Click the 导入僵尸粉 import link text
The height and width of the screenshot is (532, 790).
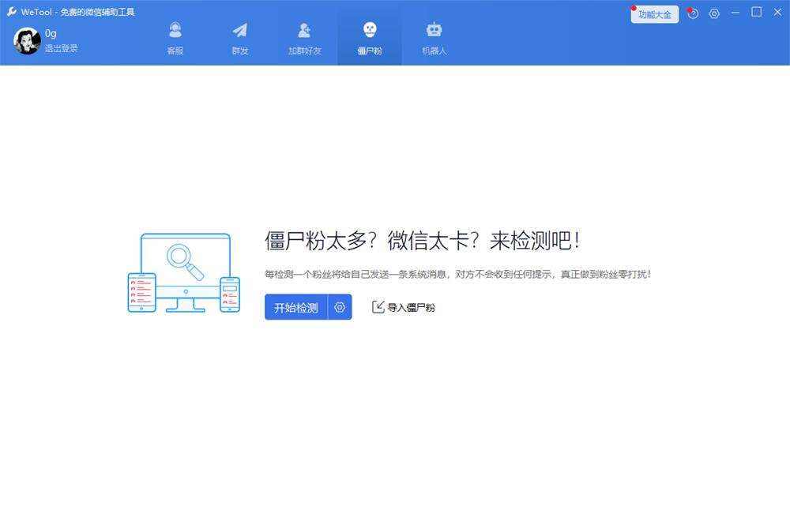(411, 308)
